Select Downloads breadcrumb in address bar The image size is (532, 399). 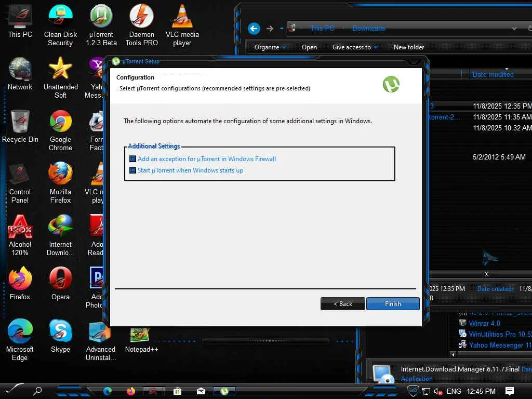click(x=369, y=28)
